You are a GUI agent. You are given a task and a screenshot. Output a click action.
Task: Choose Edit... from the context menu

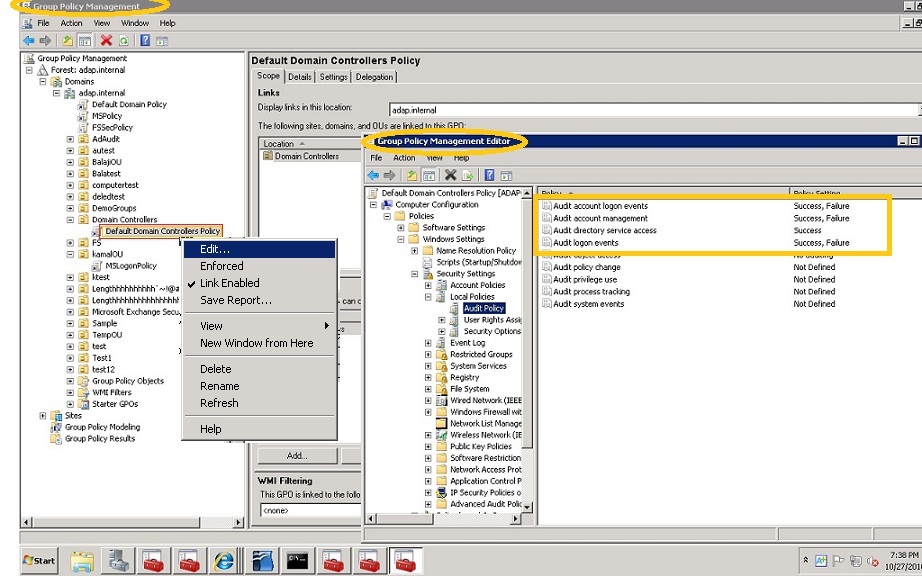[x=214, y=249]
